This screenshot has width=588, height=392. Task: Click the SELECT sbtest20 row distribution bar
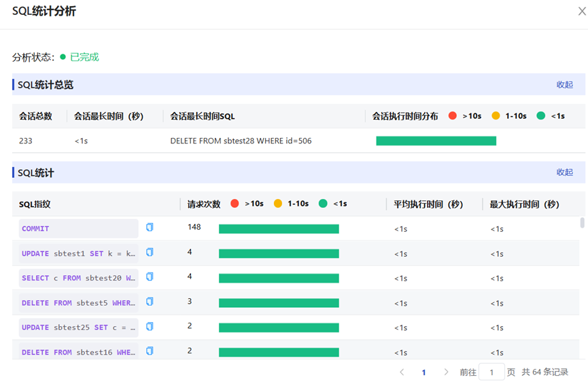tap(279, 278)
